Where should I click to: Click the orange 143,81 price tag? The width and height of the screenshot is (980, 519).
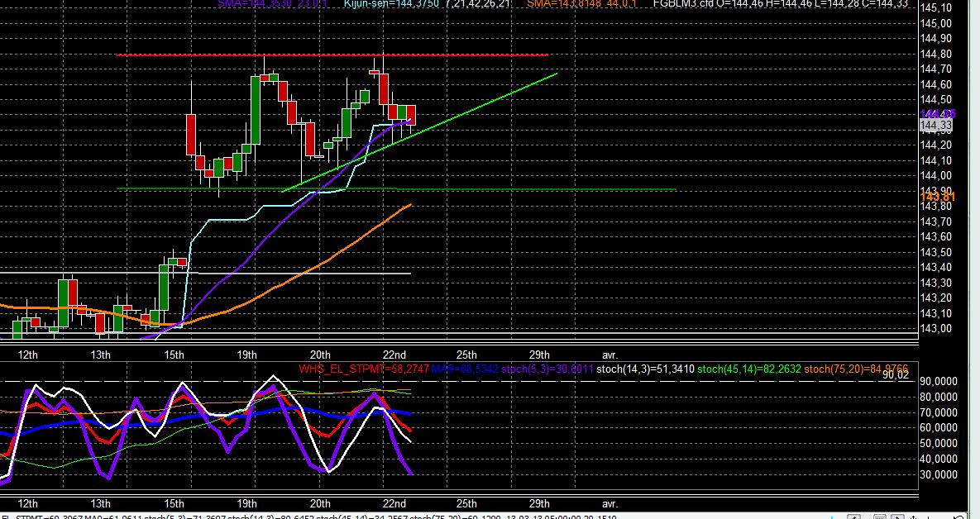point(938,197)
